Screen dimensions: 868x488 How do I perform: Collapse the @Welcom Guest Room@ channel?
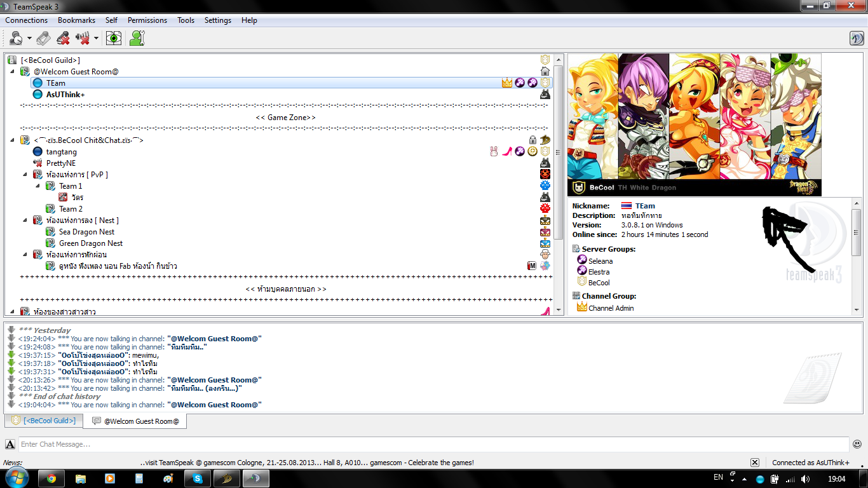pos(12,72)
